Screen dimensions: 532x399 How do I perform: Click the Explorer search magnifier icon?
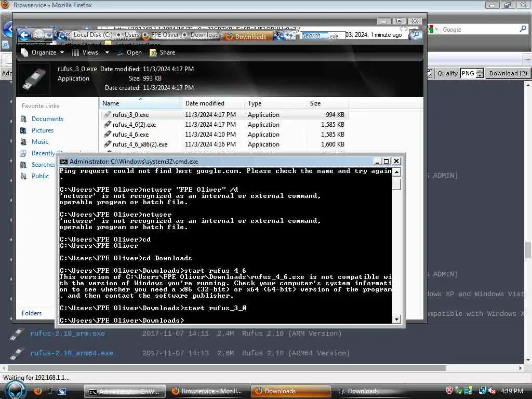416,35
